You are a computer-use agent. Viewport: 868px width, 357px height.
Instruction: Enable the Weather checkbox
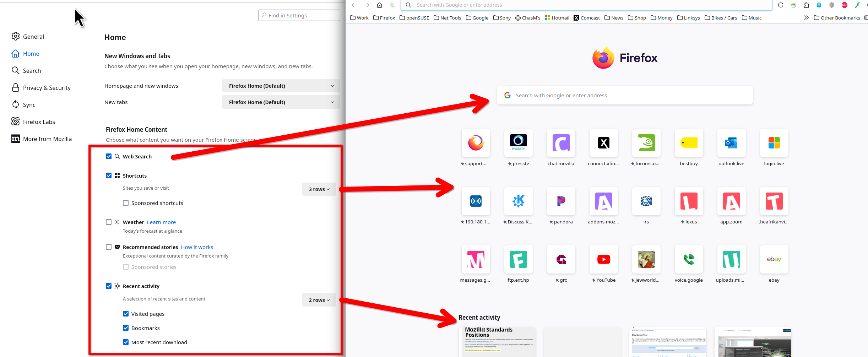109,222
